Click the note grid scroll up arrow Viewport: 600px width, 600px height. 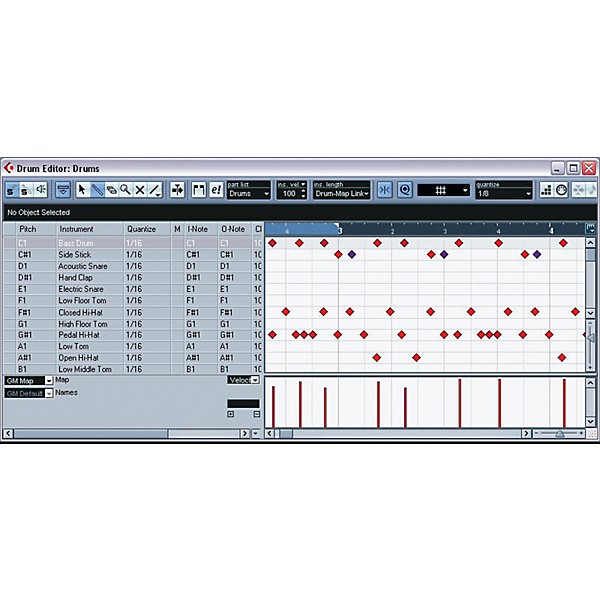click(x=590, y=243)
